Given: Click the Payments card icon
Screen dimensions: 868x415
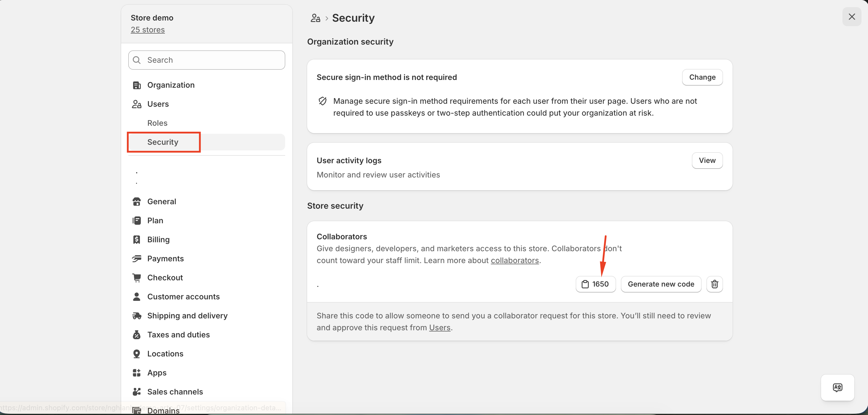Looking at the screenshot, I should 136,259.
